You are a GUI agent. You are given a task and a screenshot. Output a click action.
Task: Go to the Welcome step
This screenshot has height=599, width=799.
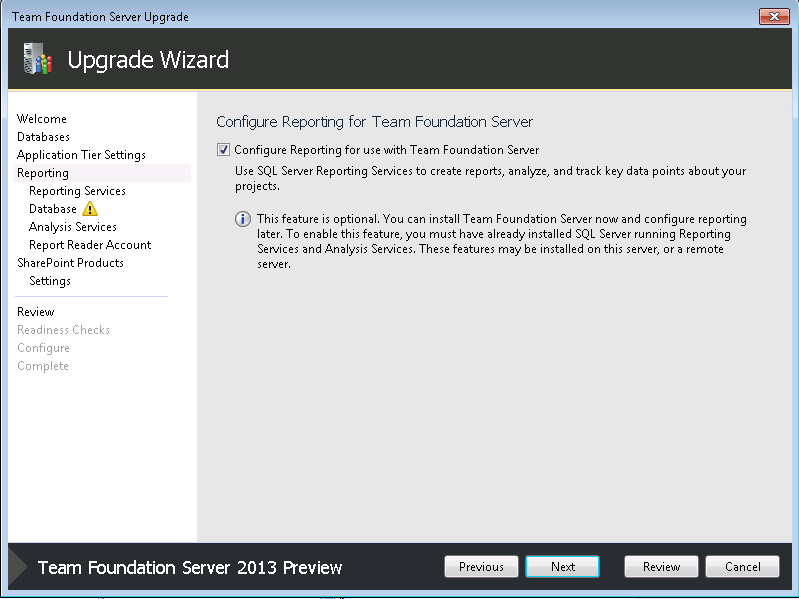point(42,119)
